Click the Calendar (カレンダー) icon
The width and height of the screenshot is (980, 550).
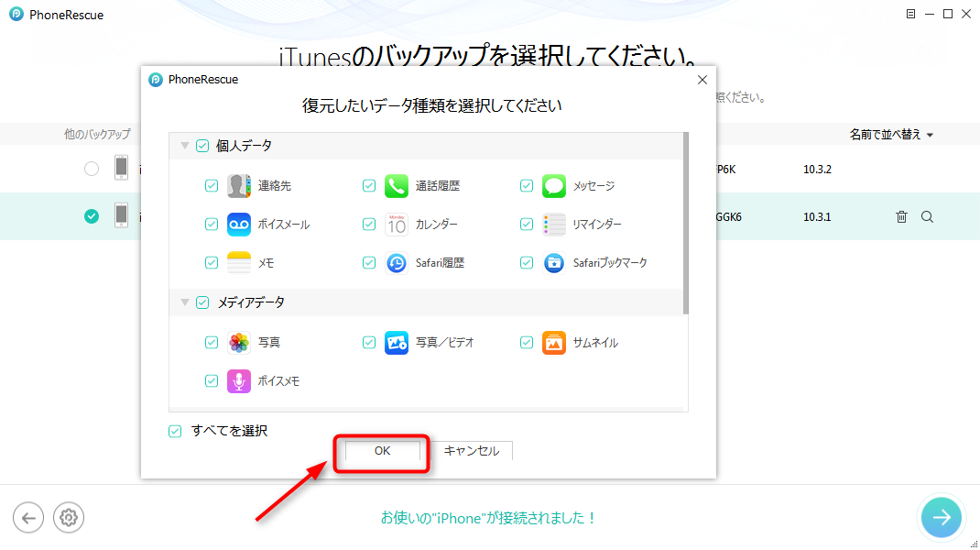point(397,224)
